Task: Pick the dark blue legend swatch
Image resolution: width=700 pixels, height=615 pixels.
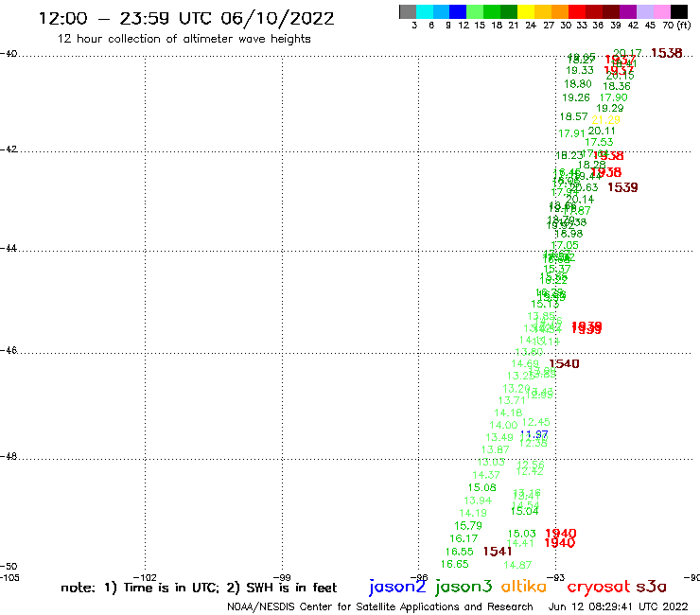Action: tap(458, 11)
